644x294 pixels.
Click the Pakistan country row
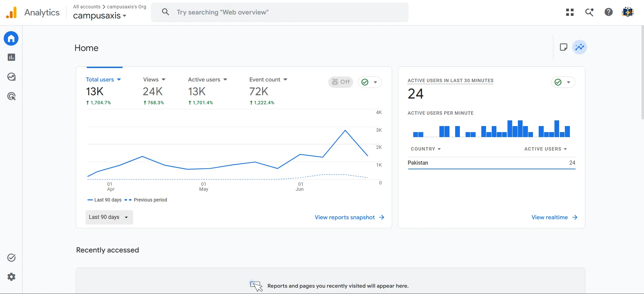491,163
